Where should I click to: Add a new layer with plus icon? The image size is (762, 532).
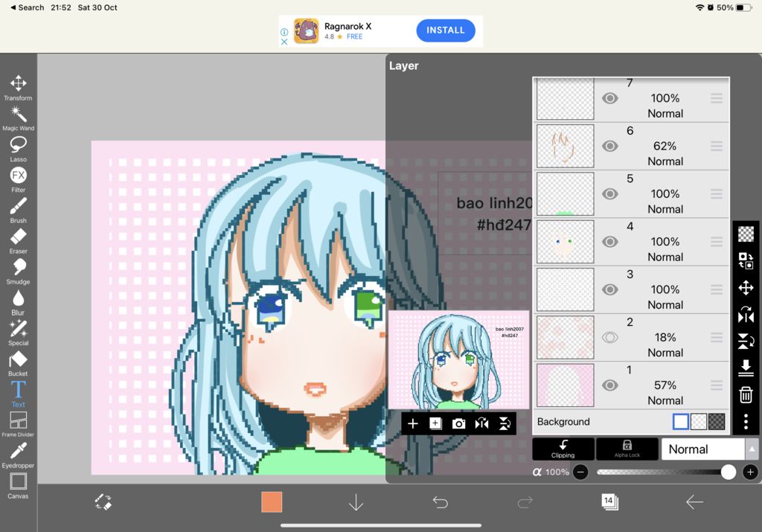tap(412, 423)
